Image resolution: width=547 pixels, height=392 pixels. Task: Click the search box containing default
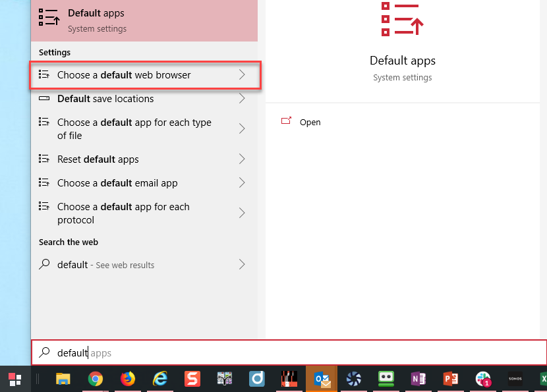pos(289,352)
